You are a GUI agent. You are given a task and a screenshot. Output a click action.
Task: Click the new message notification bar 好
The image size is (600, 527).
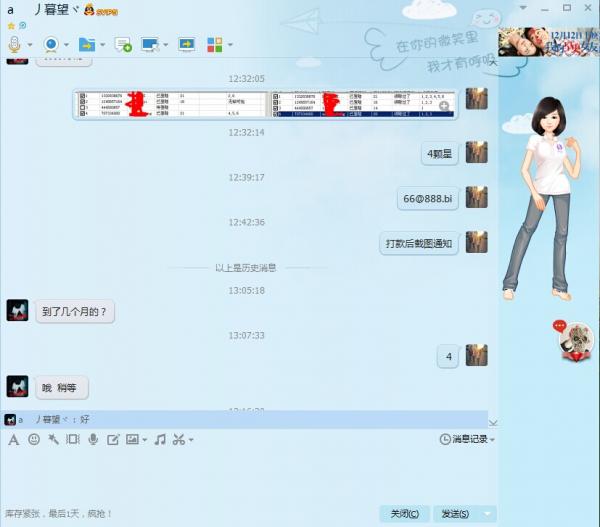[x=244, y=419]
